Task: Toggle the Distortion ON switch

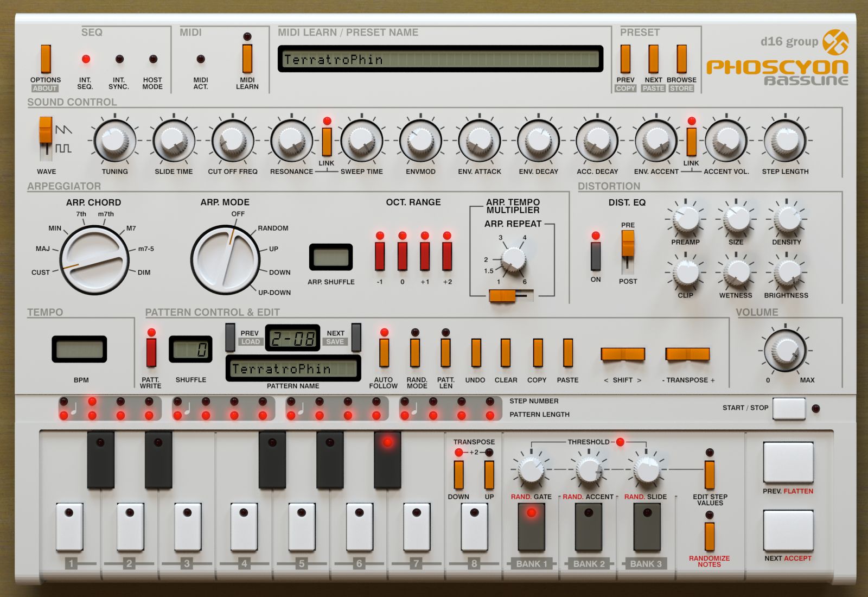Action: 596,256
